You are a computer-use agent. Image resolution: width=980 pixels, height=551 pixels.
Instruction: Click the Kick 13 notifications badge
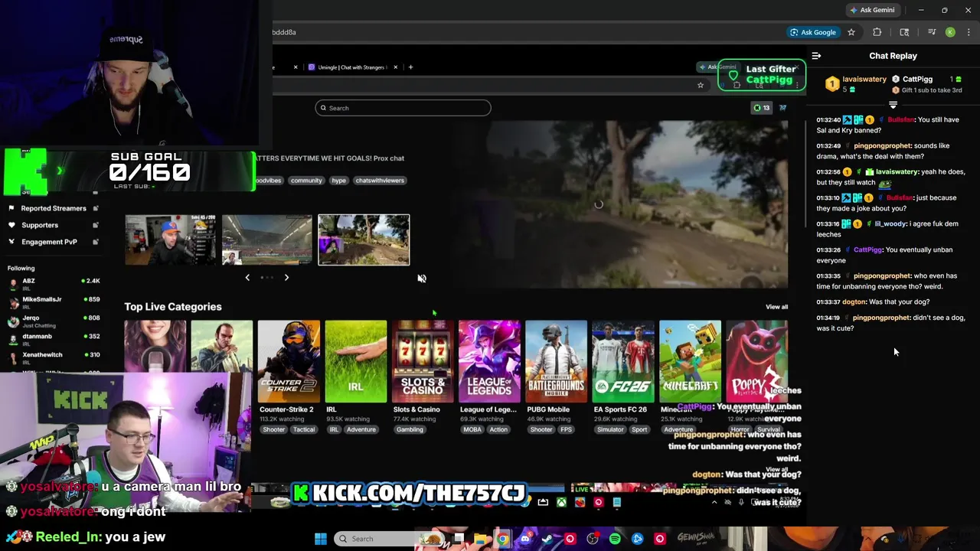click(x=762, y=108)
